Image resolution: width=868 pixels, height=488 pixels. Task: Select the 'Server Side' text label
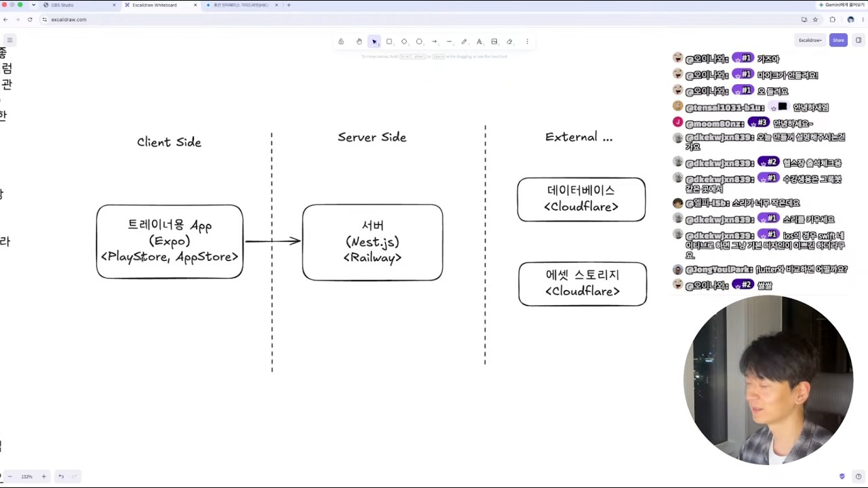tap(372, 138)
